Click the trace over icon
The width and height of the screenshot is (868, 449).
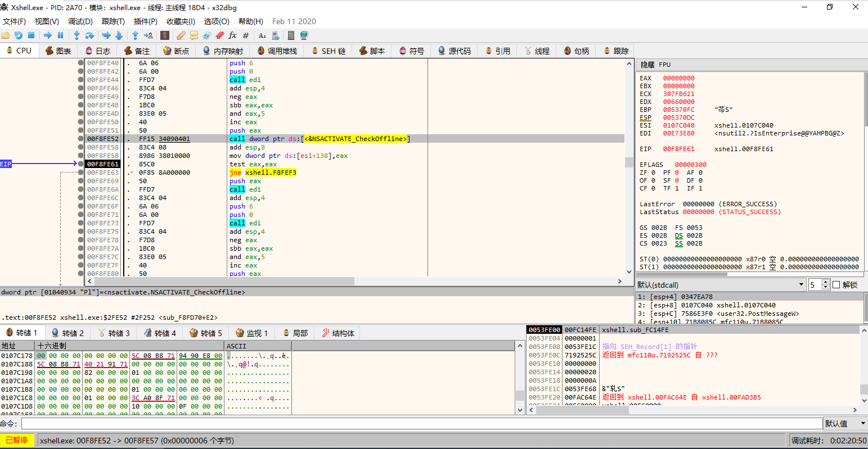pos(119,35)
